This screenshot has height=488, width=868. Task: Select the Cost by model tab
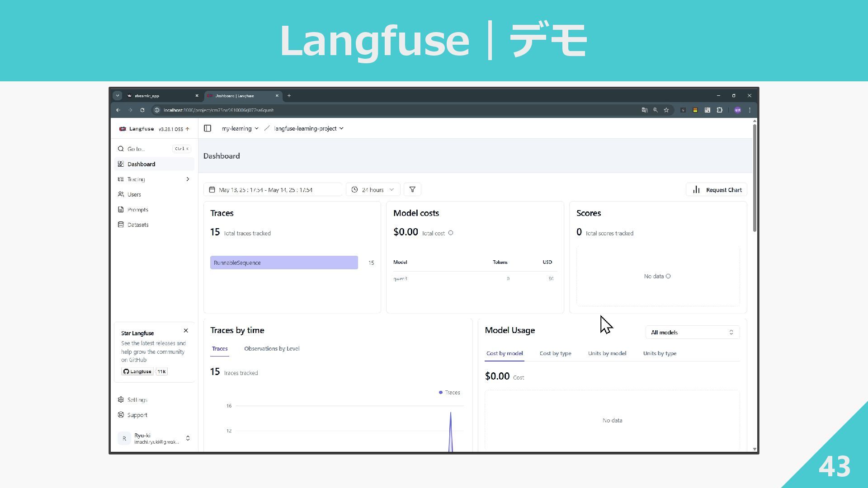click(x=505, y=353)
